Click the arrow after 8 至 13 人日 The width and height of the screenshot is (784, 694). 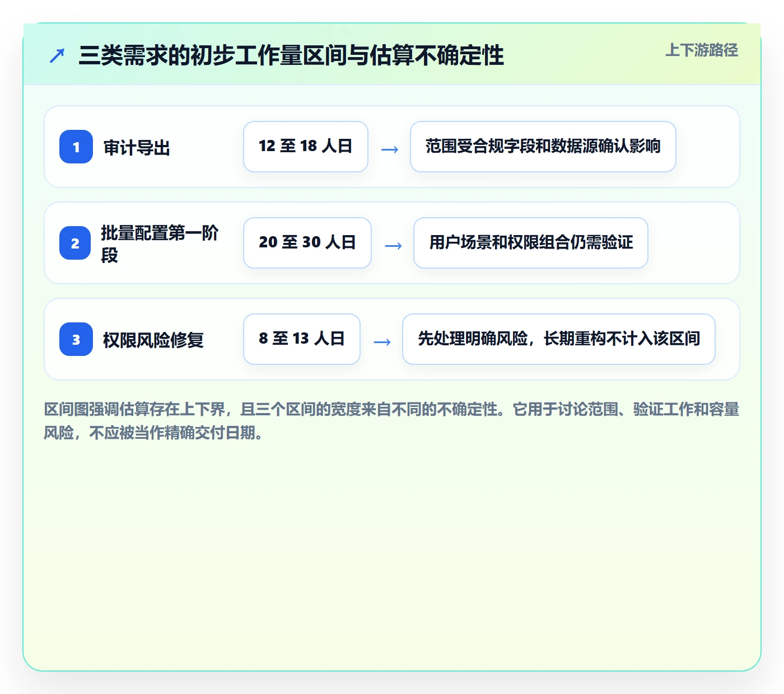382,342
